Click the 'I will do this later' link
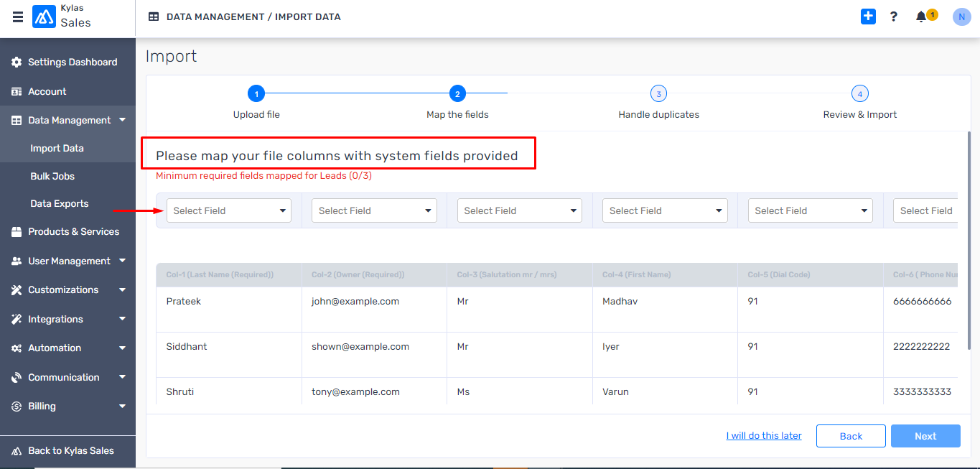The image size is (980, 469). (x=764, y=436)
